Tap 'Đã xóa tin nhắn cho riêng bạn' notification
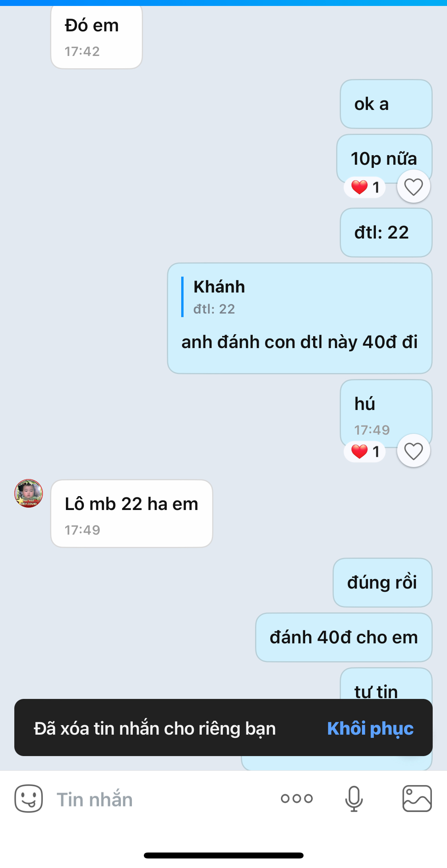 tap(155, 728)
